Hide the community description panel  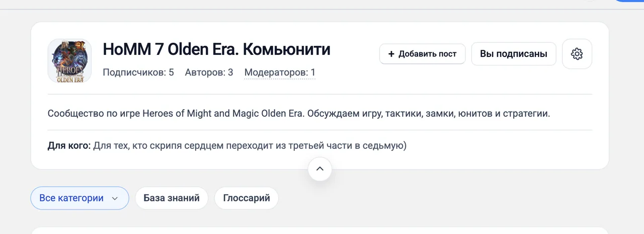coord(319,169)
